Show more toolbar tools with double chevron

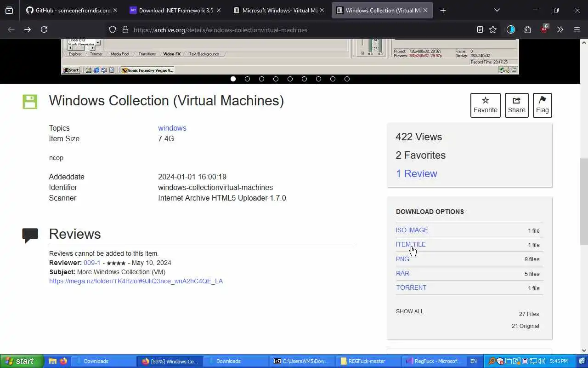coord(560,29)
